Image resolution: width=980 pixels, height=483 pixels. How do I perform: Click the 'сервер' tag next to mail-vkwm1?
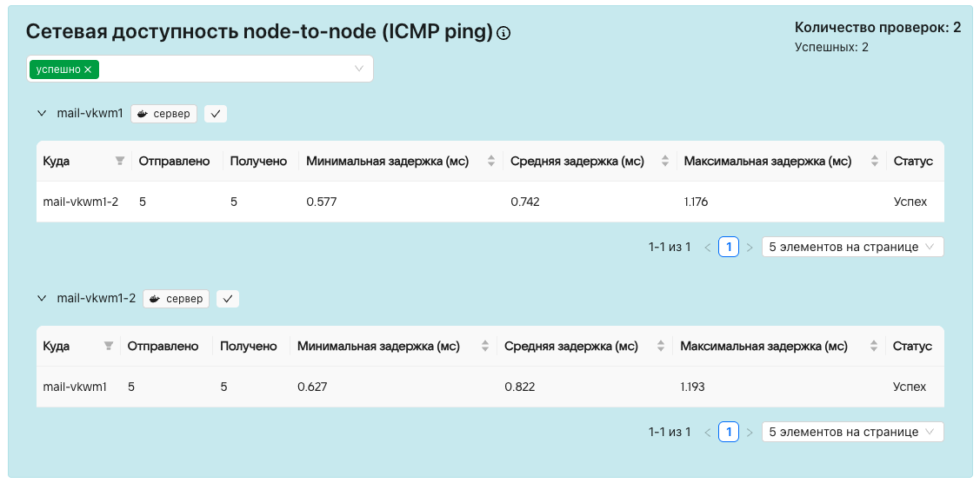[164, 113]
